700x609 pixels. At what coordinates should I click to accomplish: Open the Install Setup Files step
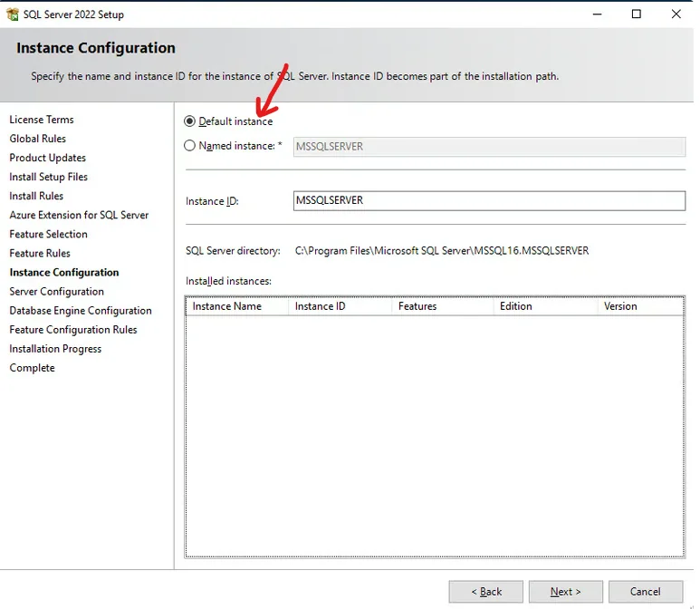48,177
